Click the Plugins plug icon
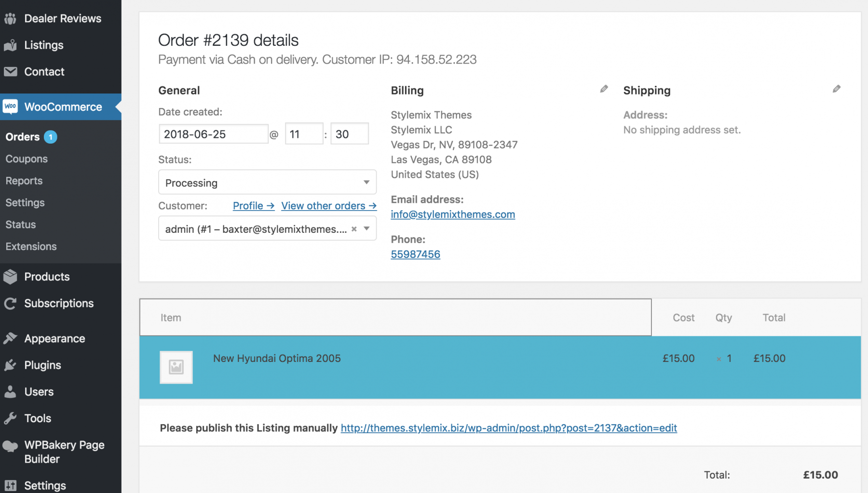The width and height of the screenshot is (868, 493). point(10,365)
